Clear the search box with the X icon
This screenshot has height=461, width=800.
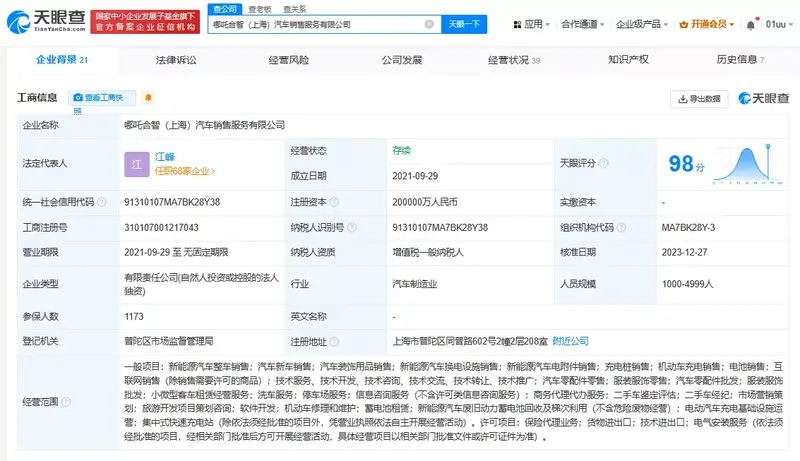click(429, 24)
